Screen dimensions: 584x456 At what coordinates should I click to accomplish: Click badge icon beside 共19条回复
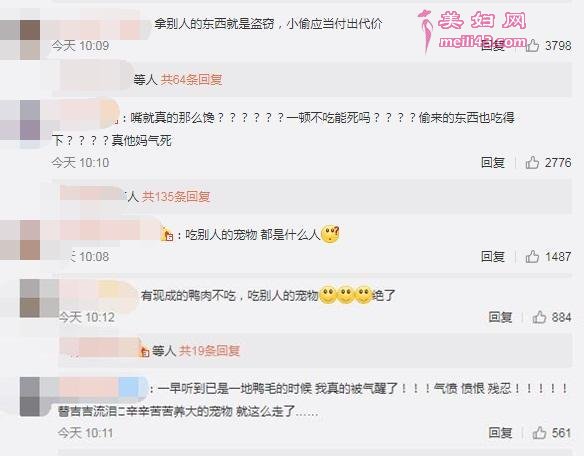coord(145,351)
